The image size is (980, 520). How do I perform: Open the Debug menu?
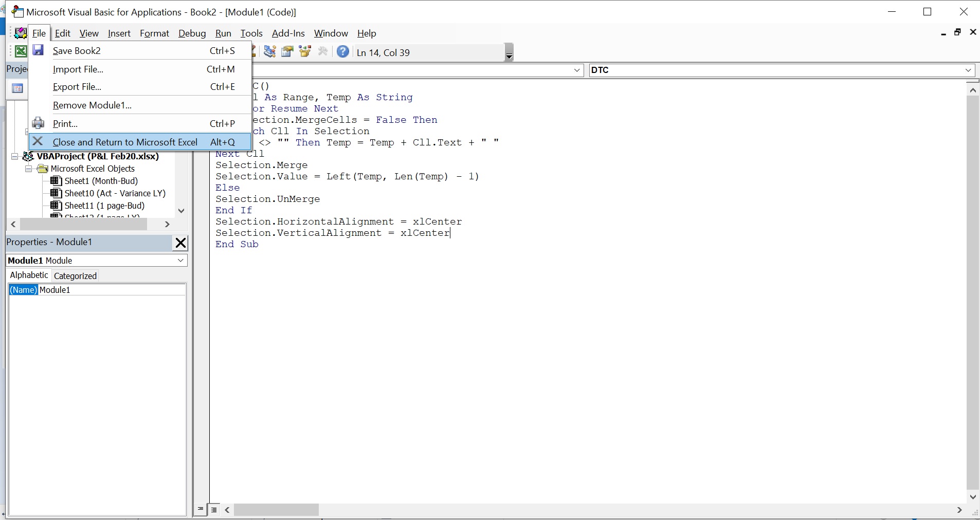192,33
